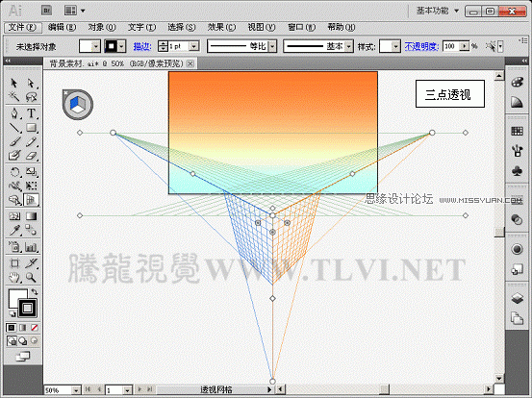Open fill color dropdown in control bar
Screen dimensions: 532x398
96,46
